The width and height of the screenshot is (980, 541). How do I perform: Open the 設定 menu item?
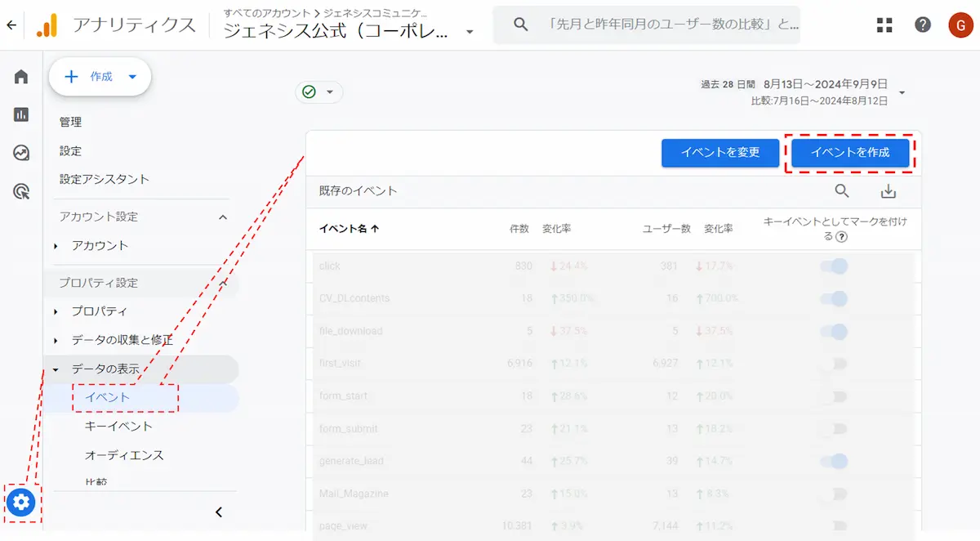[x=70, y=151]
